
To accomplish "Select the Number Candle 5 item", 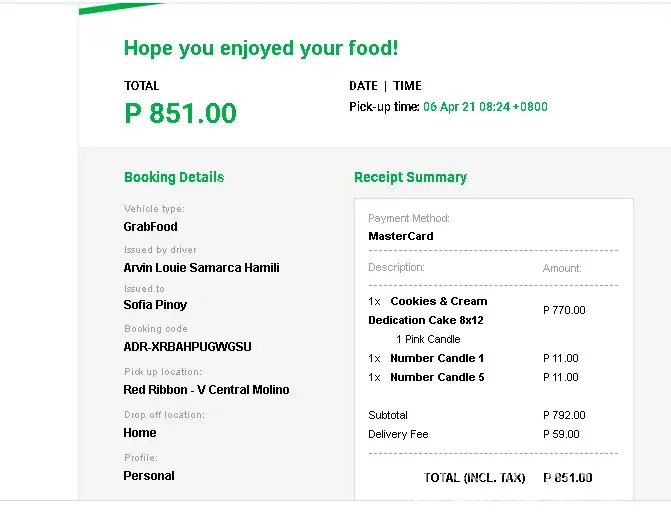I will pos(437,377).
